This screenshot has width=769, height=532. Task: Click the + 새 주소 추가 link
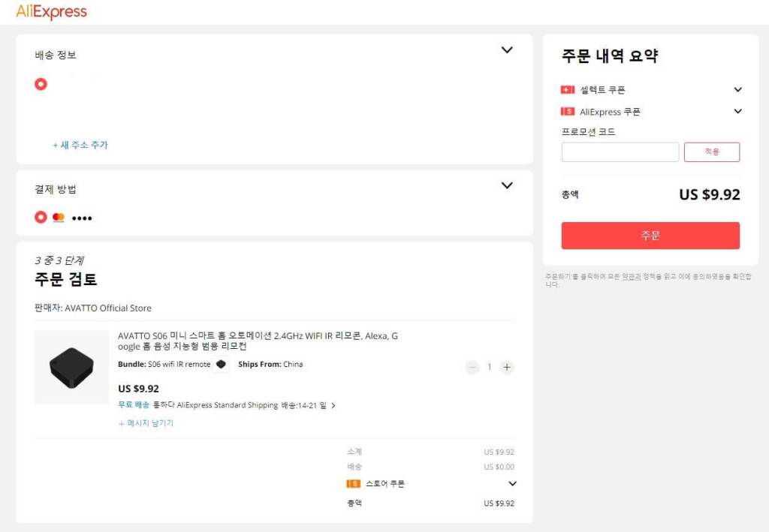(x=80, y=145)
